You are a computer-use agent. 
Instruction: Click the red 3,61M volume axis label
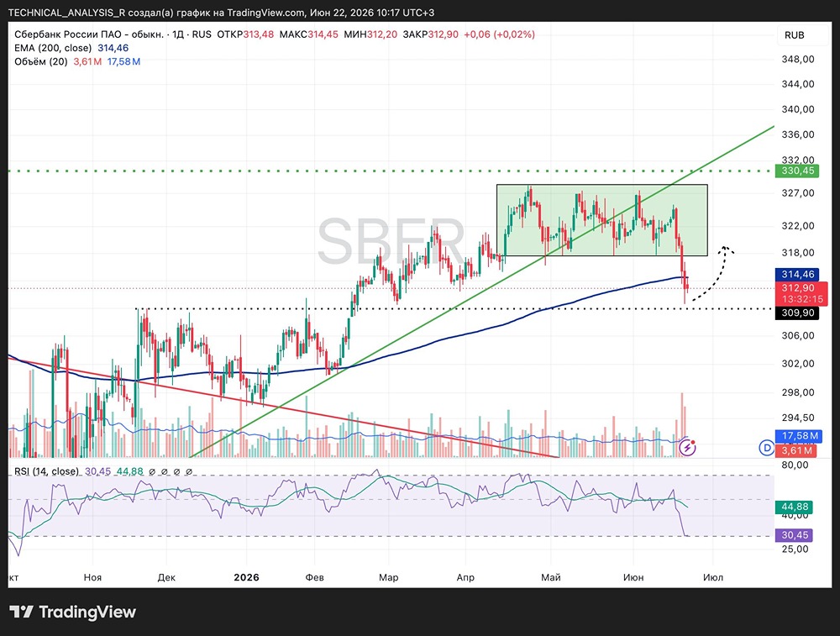(796, 450)
